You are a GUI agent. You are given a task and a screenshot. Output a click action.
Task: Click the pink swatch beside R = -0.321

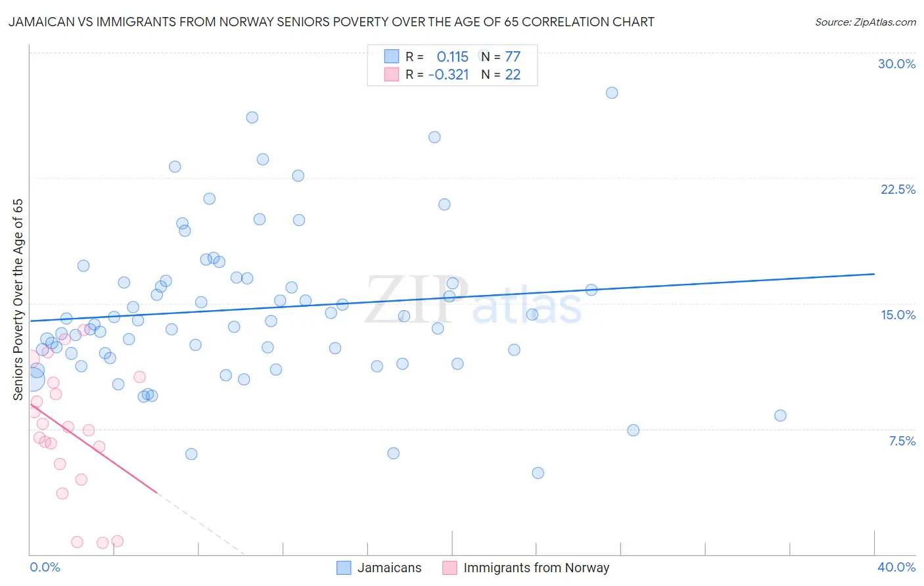pyautogui.click(x=392, y=74)
